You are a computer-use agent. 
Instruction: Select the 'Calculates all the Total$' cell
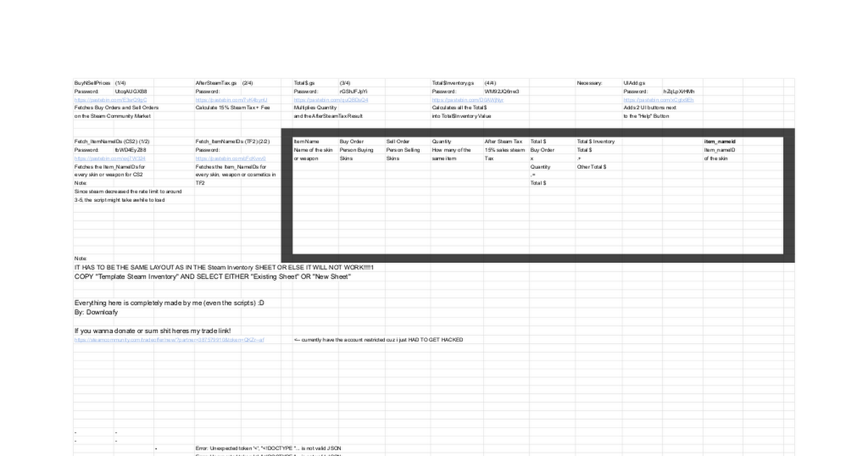click(x=459, y=107)
